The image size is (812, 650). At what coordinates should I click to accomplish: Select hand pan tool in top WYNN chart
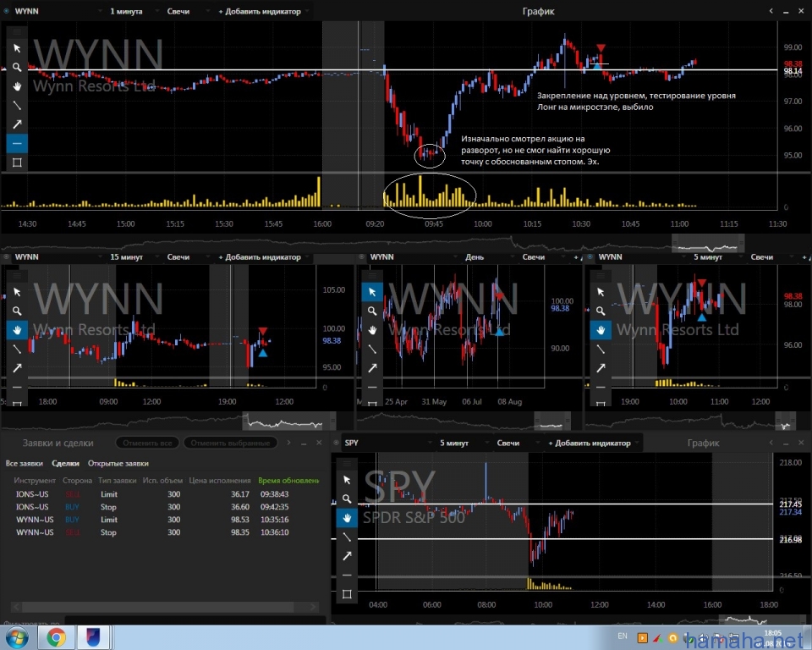(x=17, y=86)
